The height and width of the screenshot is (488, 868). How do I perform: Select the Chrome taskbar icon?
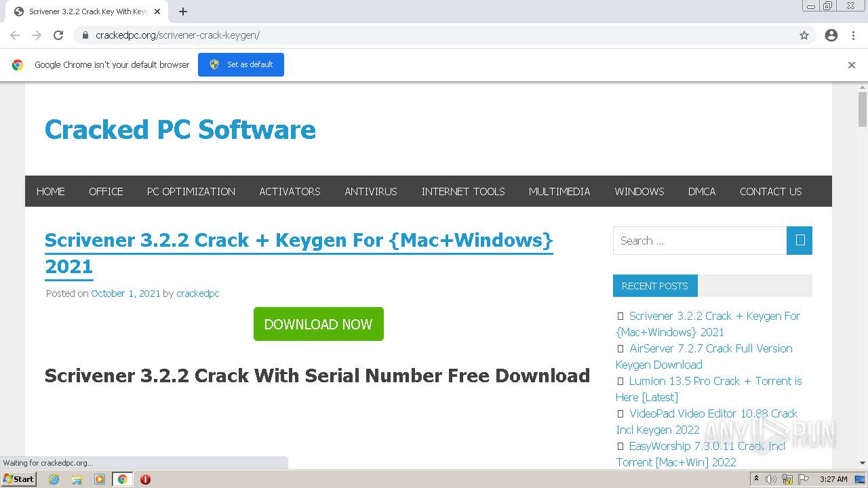point(122,479)
